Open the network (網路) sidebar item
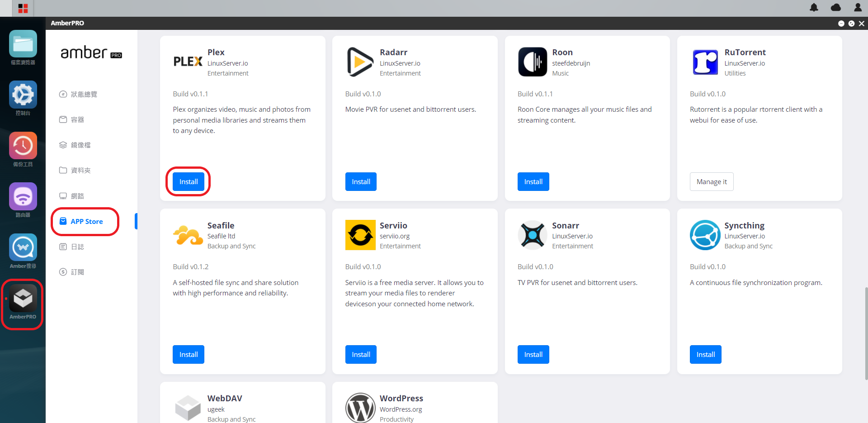 coord(72,196)
